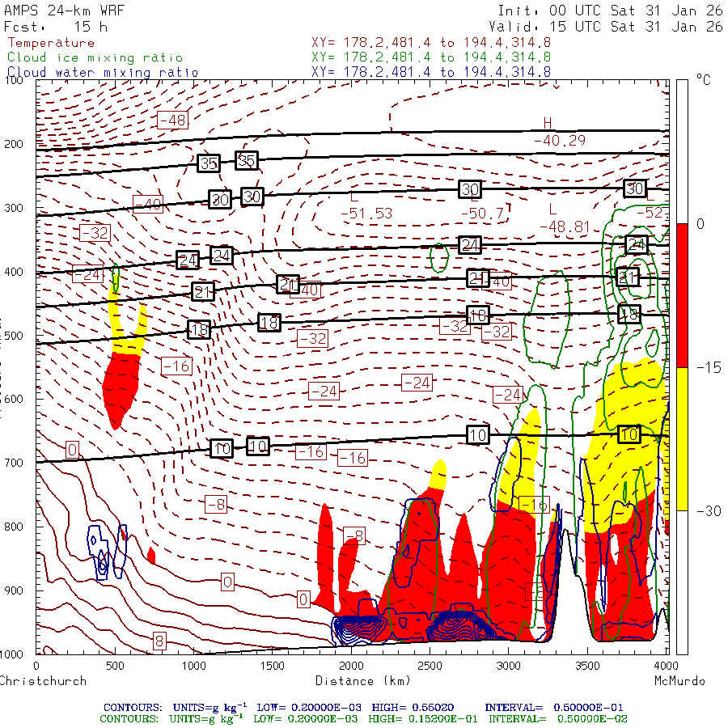This screenshot has width=728, height=728.
Task: Click the McMurdo axis endpoint label
Action: click(x=679, y=681)
